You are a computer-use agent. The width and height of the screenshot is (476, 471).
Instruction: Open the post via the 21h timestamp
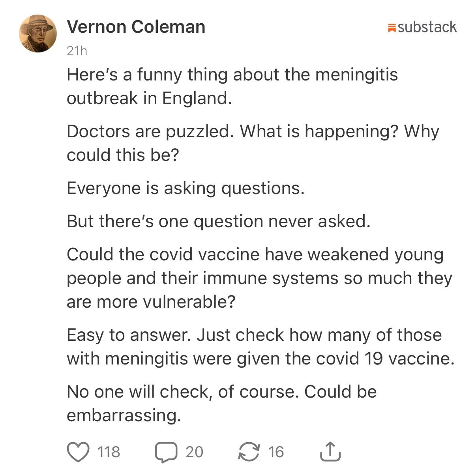[x=77, y=51]
